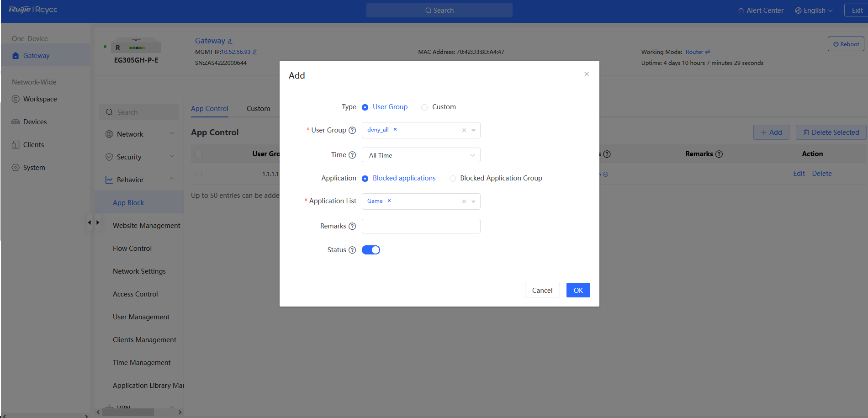
Task: Click the Reboot button
Action: click(846, 44)
